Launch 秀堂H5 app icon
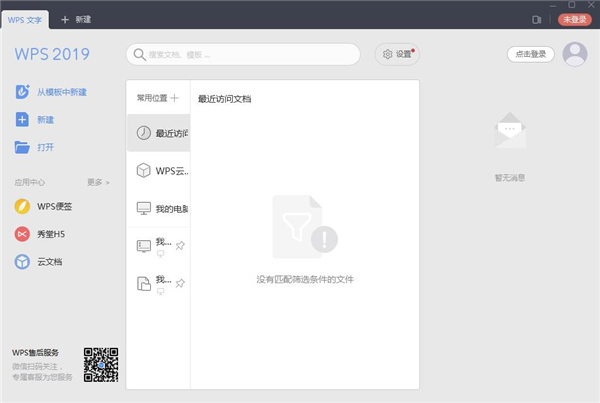Viewport: 600px width, 403px height. point(22,234)
